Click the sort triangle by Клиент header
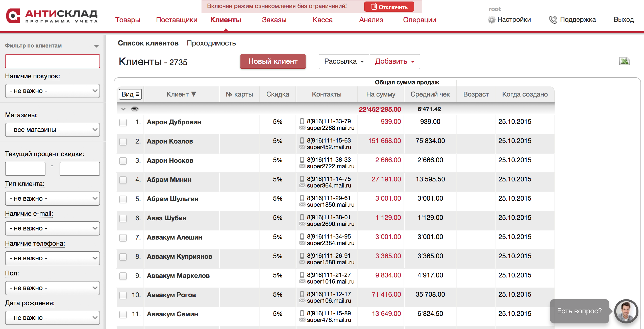 pyautogui.click(x=194, y=94)
